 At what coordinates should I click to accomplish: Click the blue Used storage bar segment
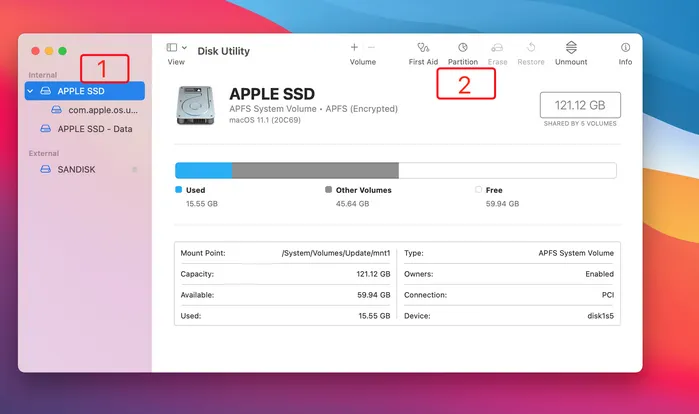(203, 171)
